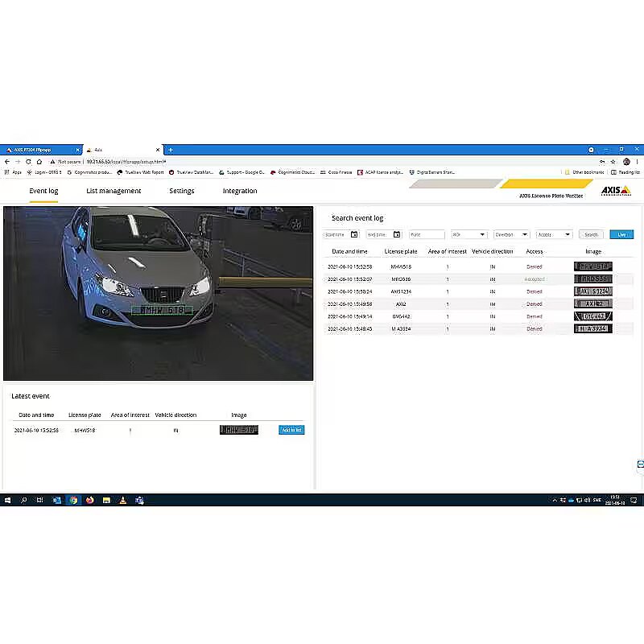Open plate thumbnail in the 15:52:58 row
Viewport: 644px width, 644px height.
point(593,266)
